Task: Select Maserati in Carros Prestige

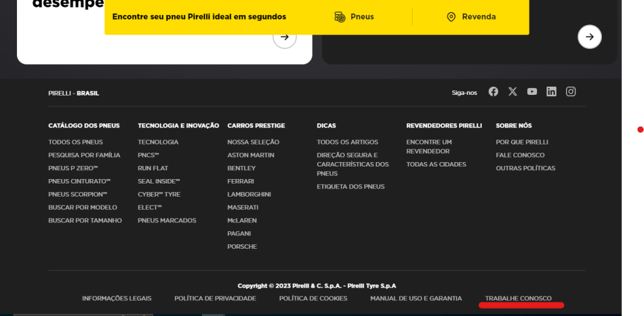Action: 243,208
